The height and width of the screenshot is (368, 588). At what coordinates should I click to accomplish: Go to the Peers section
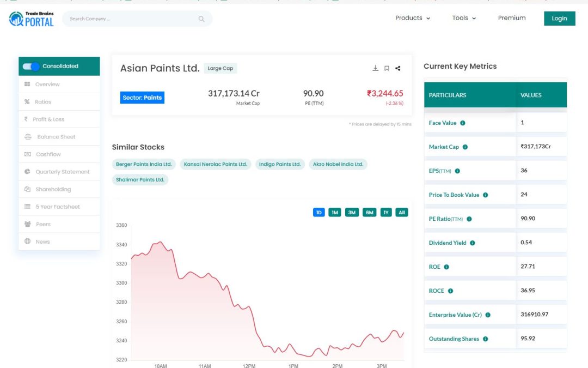pyautogui.click(x=59, y=224)
